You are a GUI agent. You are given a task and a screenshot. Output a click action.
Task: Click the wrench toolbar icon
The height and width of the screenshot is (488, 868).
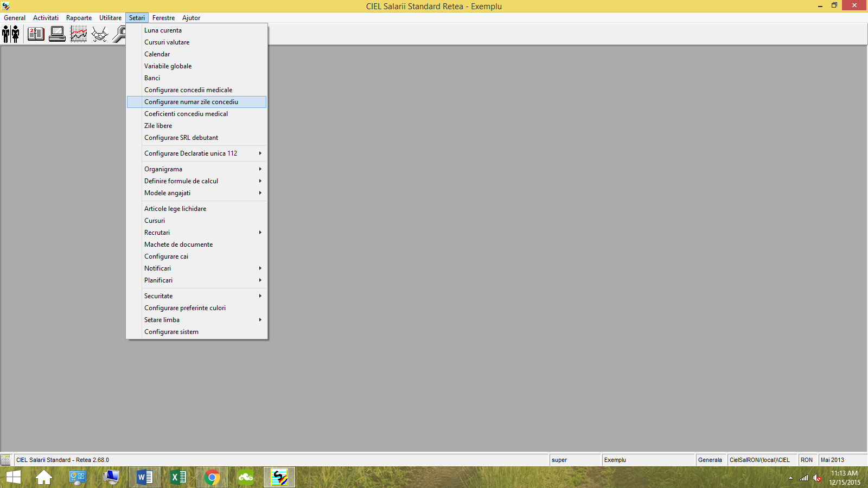[x=119, y=34]
